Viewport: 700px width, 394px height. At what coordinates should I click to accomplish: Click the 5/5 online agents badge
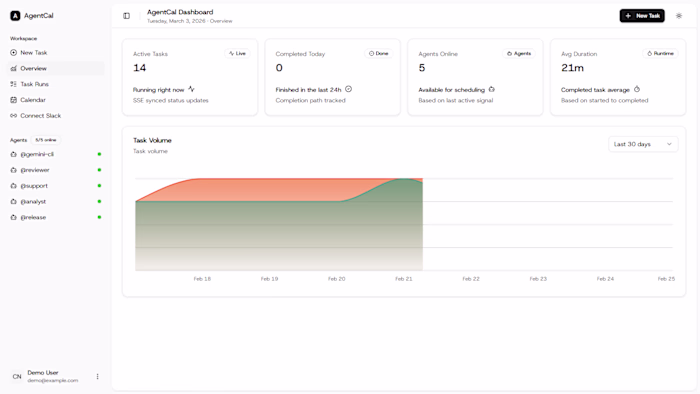46,140
